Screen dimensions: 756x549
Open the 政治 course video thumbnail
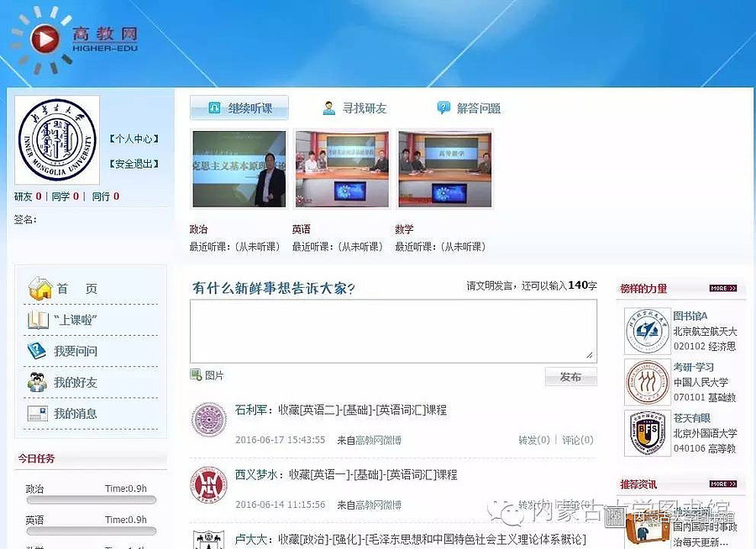[x=239, y=169]
